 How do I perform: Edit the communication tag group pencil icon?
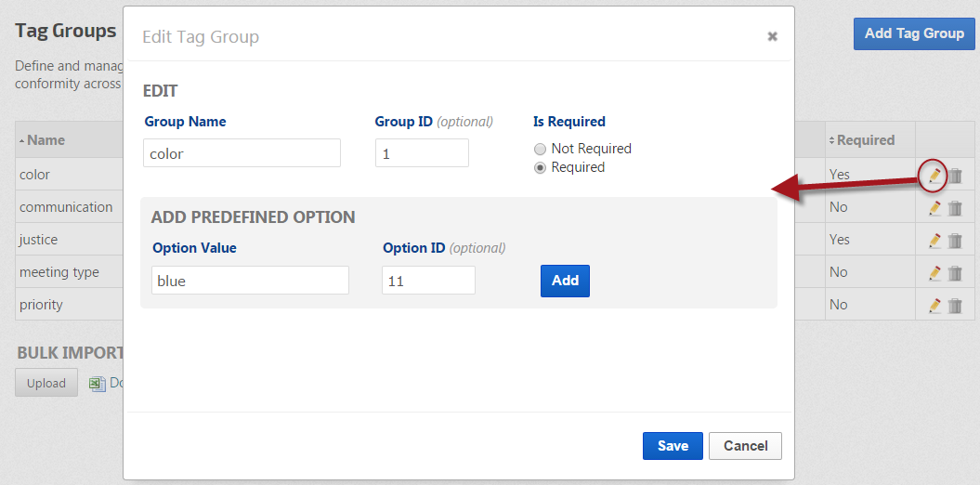coord(934,208)
